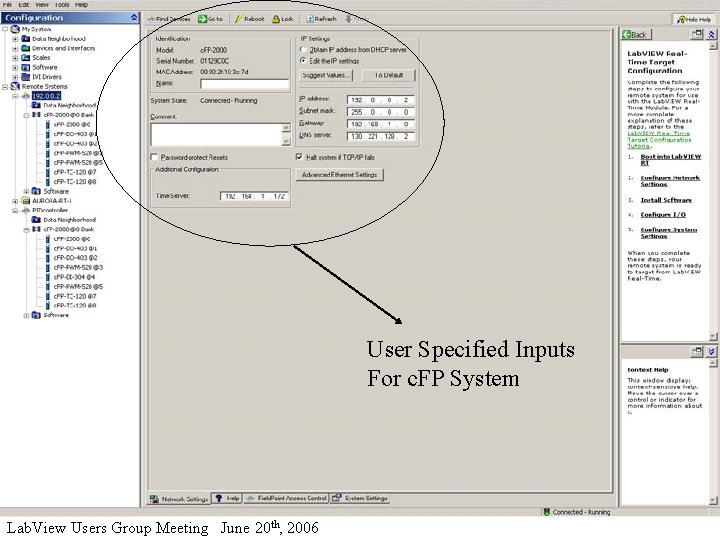The width and height of the screenshot is (720, 540).
Task: Click the Comment box scroll-down arrow
Action: pos(287,141)
